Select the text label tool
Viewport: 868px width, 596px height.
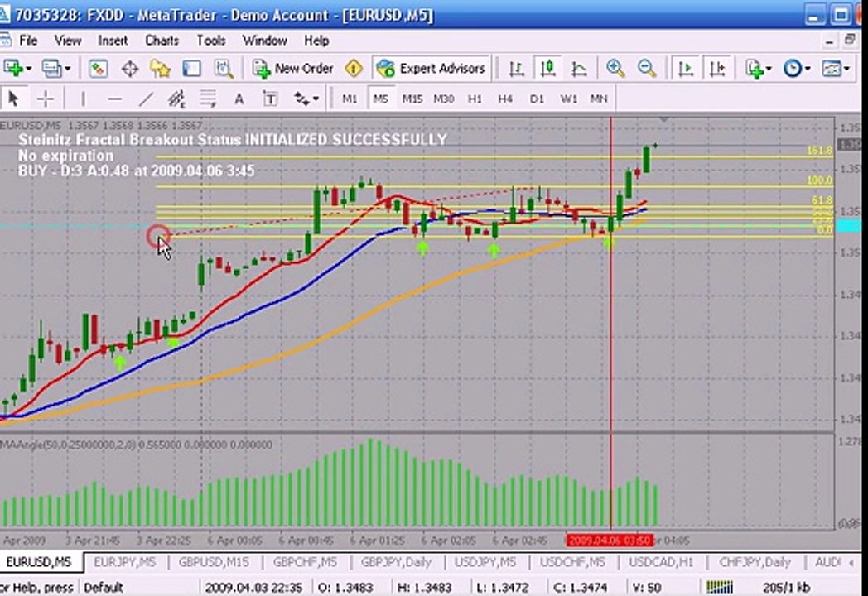[x=270, y=99]
